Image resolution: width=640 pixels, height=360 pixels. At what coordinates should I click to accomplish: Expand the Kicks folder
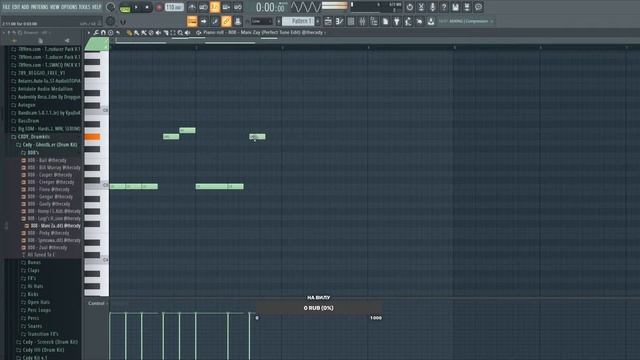point(33,294)
